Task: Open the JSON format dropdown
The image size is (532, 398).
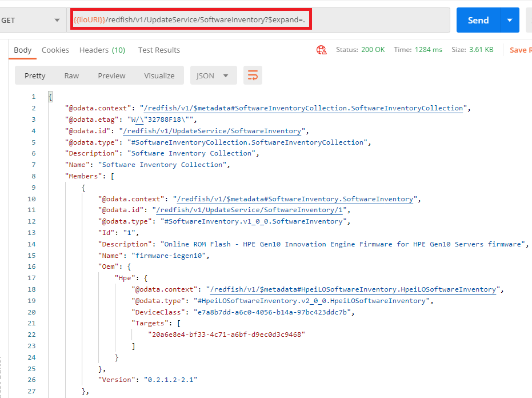Action: 213,75
